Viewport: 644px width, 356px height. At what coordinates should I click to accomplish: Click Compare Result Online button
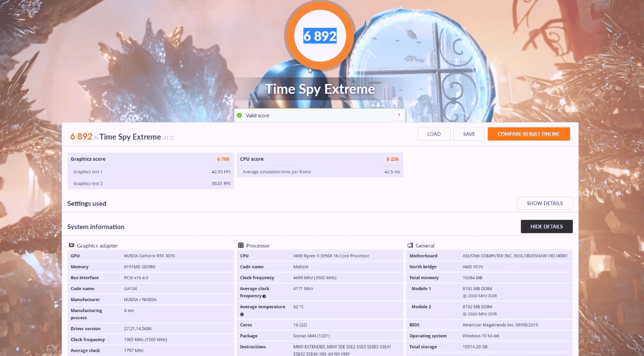(x=528, y=134)
